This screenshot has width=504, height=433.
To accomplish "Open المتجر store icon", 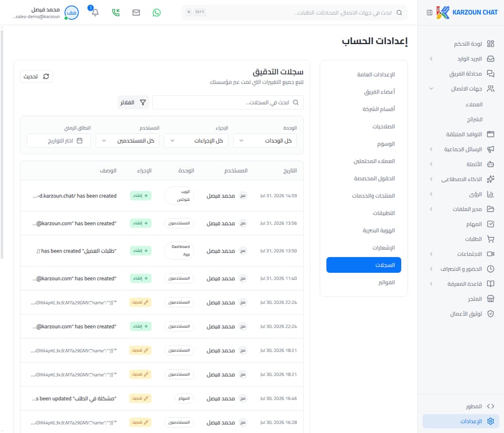I will click(x=490, y=299).
